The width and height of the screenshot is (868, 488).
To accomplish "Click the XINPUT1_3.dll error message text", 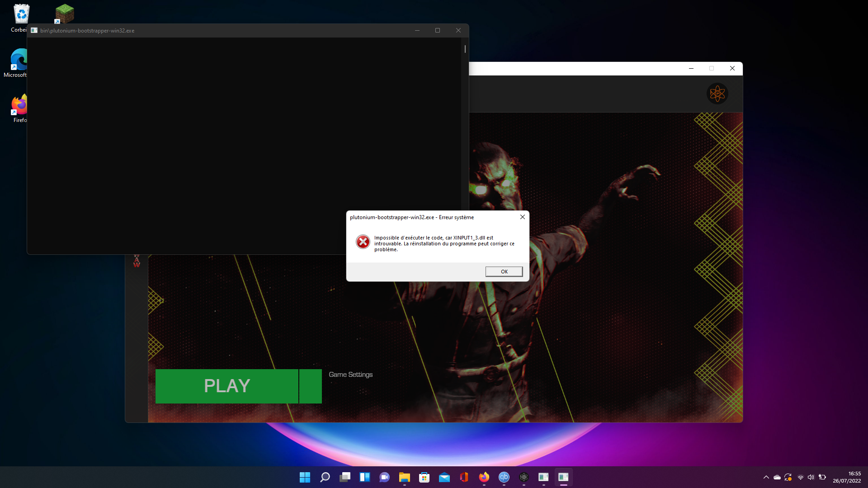I will [x=444, y=244].
